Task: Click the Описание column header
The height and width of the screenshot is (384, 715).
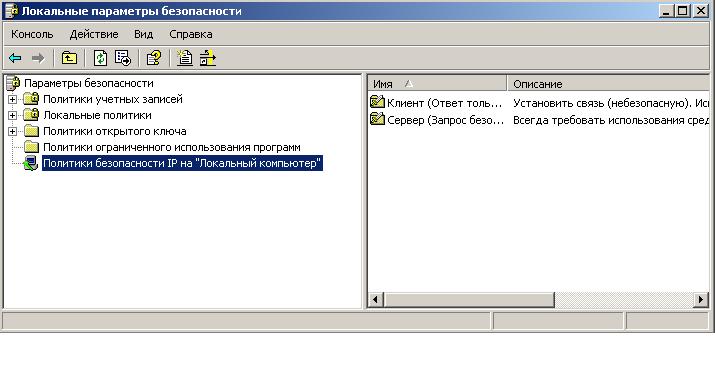Action: tap(609, 84)
